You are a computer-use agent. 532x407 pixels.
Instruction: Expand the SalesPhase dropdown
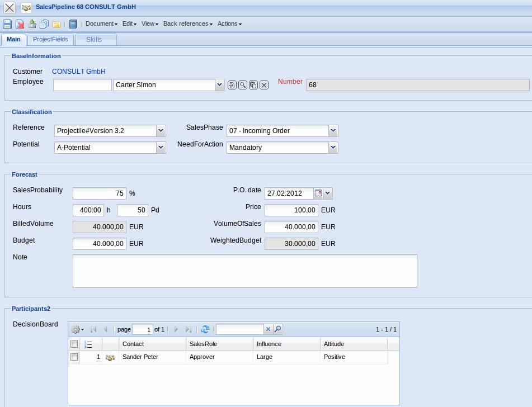point(333,131)
